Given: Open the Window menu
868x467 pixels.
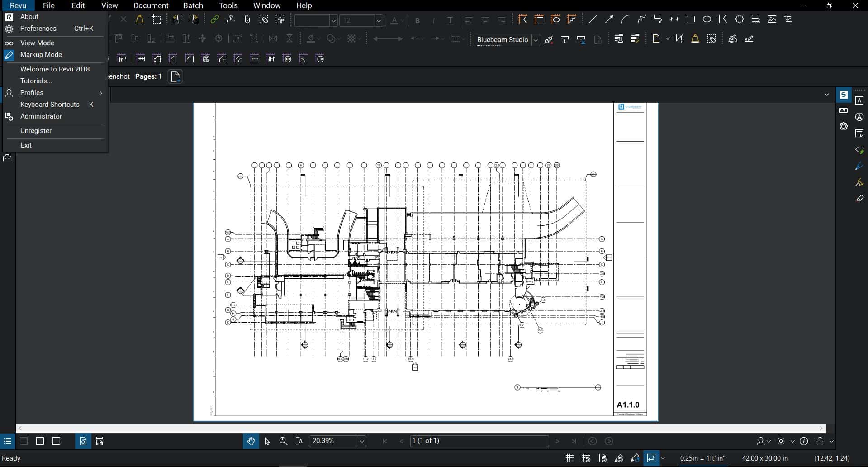Looking at the screenshot, I should [266, 5].
